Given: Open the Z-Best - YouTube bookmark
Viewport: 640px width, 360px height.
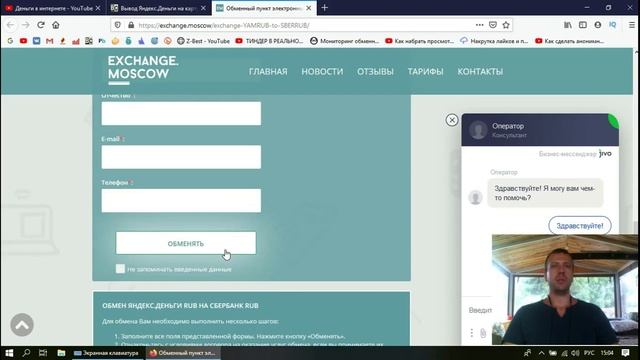Looking at the screenshot, I should pos(203,41).
